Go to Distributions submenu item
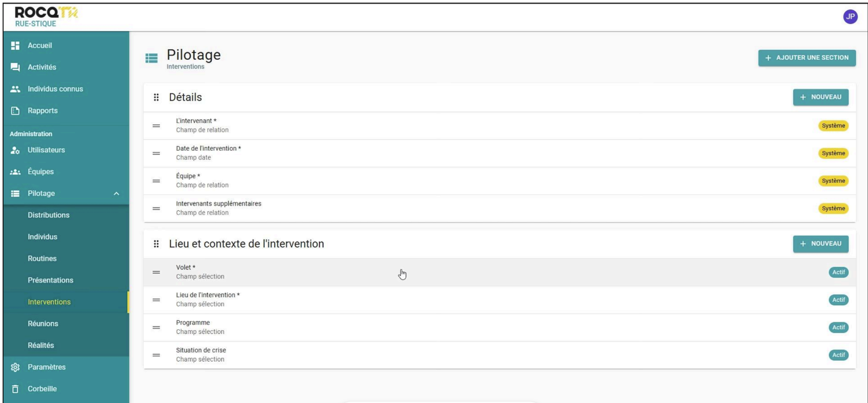The width and height of the screenshot is (868, 403). pyautogui.click(x=48, y=215)
